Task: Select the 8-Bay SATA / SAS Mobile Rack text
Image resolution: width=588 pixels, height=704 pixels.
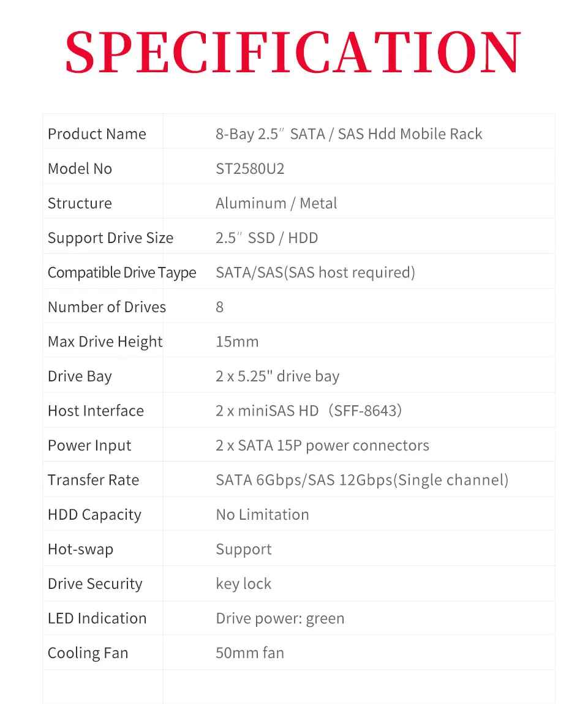Action: point(349,134)
